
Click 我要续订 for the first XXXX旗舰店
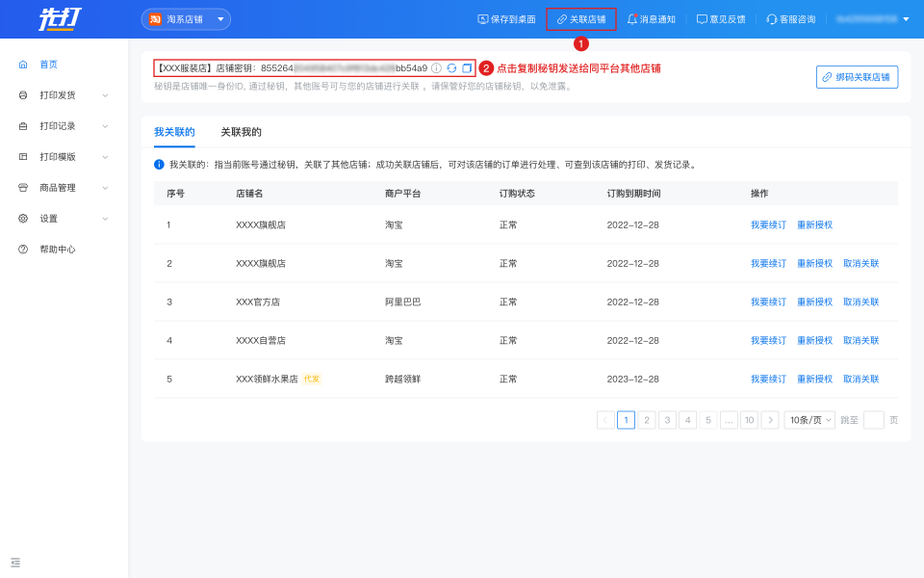(x=768, y=224)
